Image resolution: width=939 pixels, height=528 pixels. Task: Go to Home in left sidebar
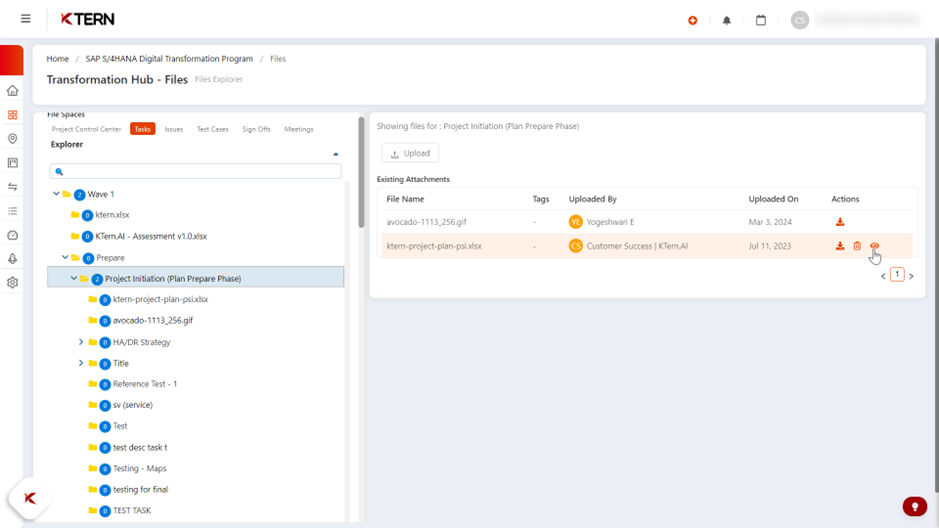tap(13, 91)
